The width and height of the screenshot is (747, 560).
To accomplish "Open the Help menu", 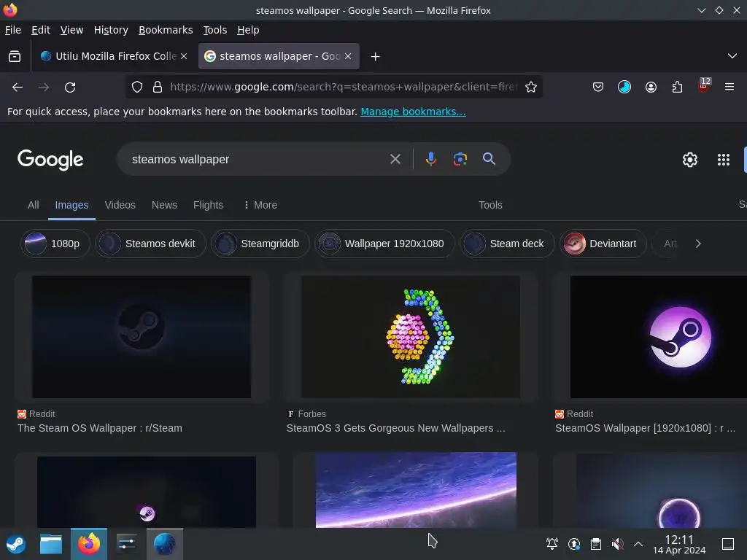I will (248, 30).
